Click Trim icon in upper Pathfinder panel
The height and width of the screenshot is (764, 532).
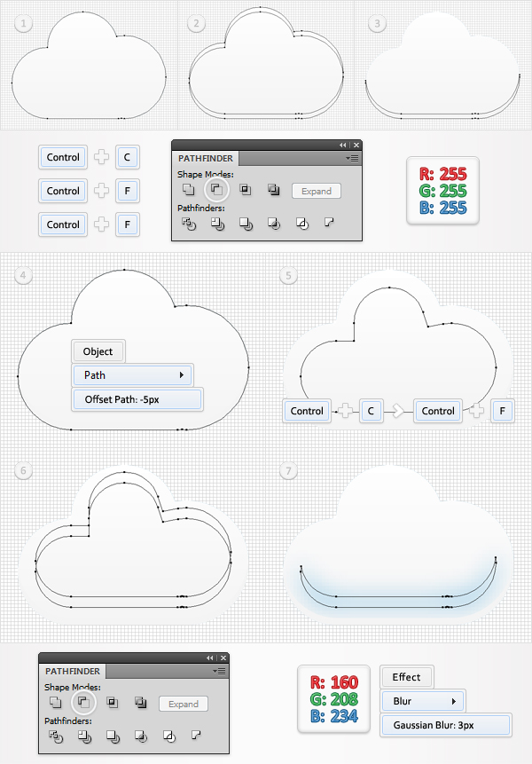217,224
